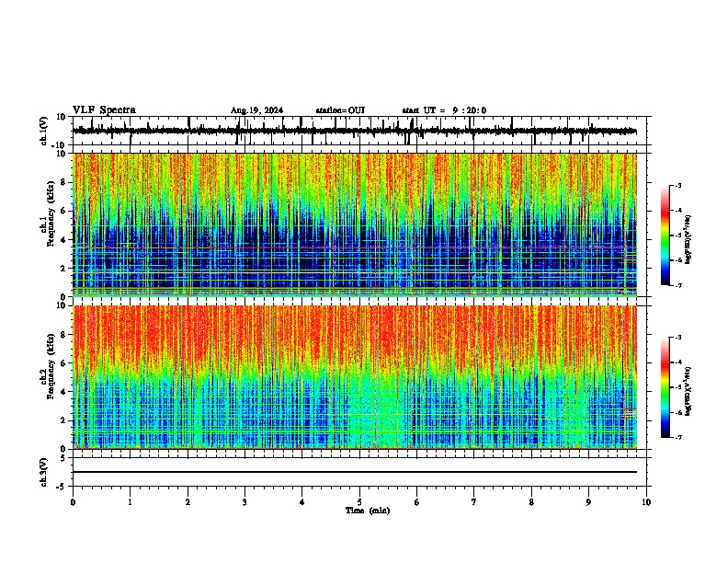The image size is (728, 563).
Task: Click time axis tick label "2"
Action: [x=188, y=502]
